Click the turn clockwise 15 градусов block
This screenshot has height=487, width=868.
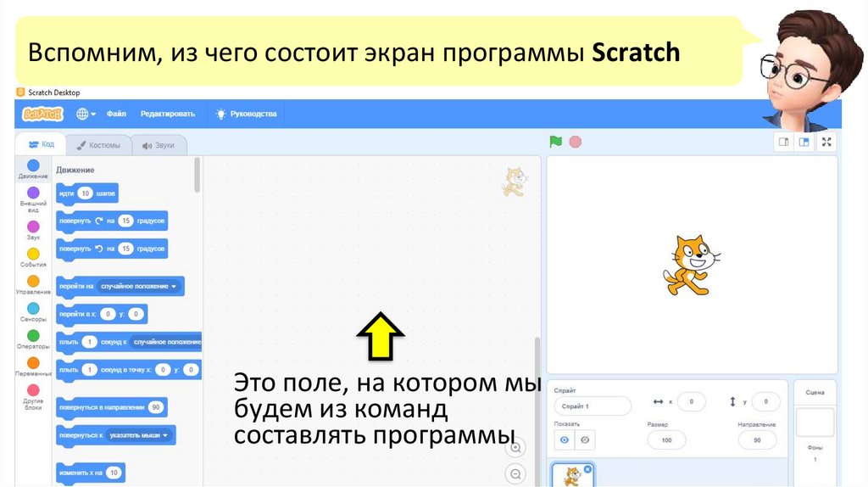click(112, 221)
